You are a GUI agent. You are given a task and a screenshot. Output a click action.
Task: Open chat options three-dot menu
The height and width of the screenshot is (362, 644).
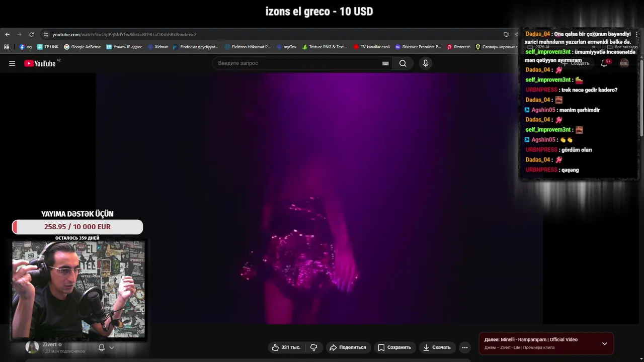click(636, 35)
